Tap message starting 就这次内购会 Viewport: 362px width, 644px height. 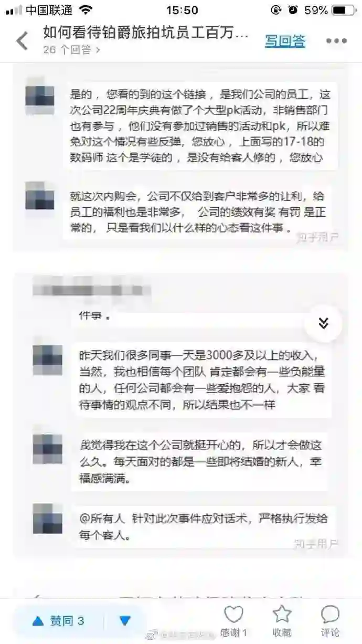[x=200, y=212]
